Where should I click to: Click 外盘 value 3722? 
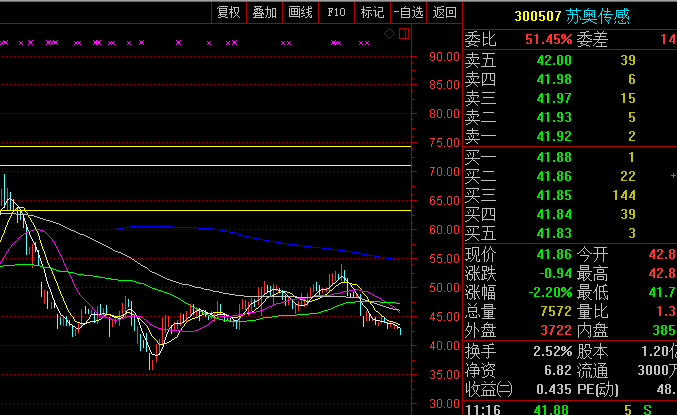tap(556, 330)
